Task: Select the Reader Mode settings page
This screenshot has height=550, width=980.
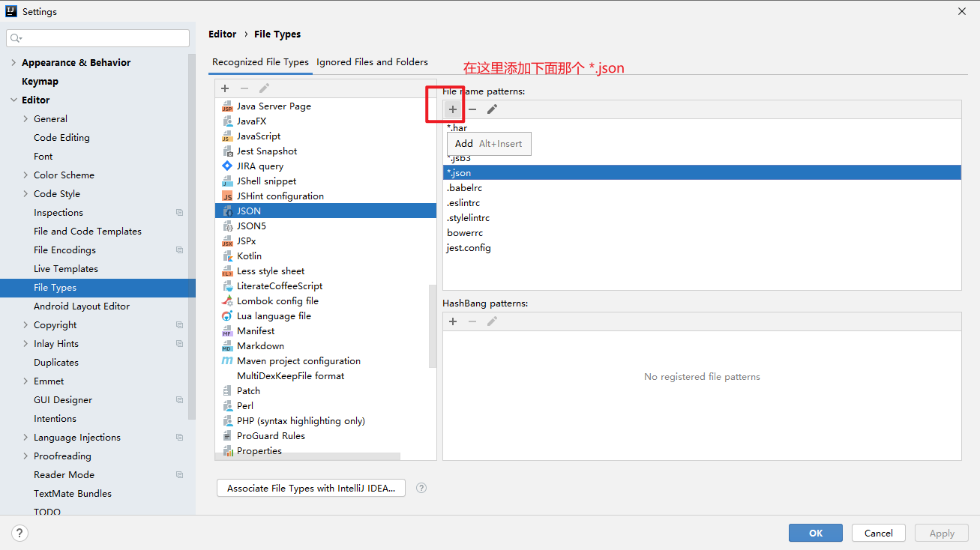Action: [64, 475]
